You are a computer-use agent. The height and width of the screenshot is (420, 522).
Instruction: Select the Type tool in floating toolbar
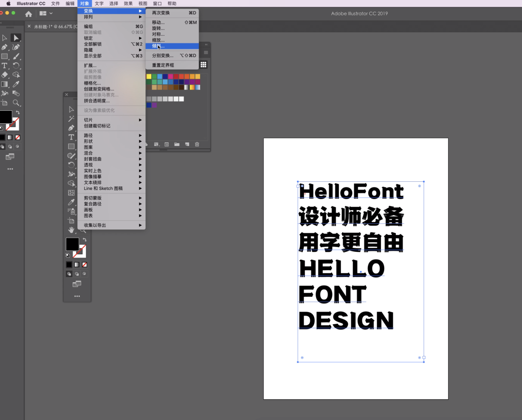[x=72, y=137]
